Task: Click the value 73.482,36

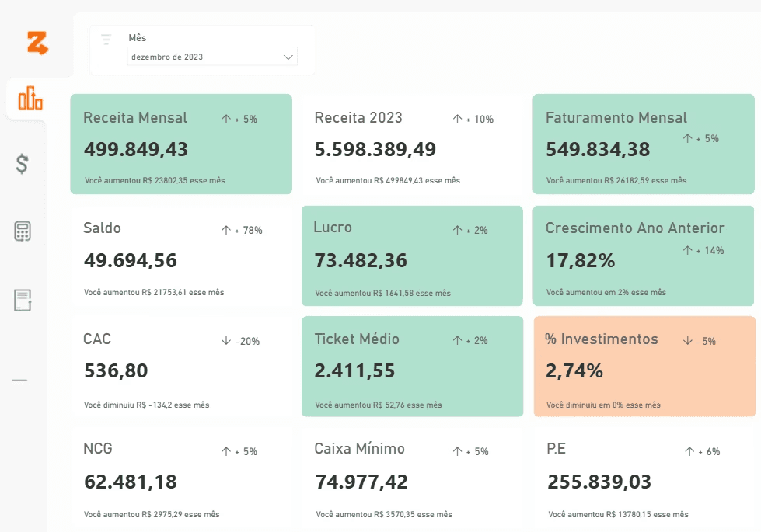Action: 361,260
